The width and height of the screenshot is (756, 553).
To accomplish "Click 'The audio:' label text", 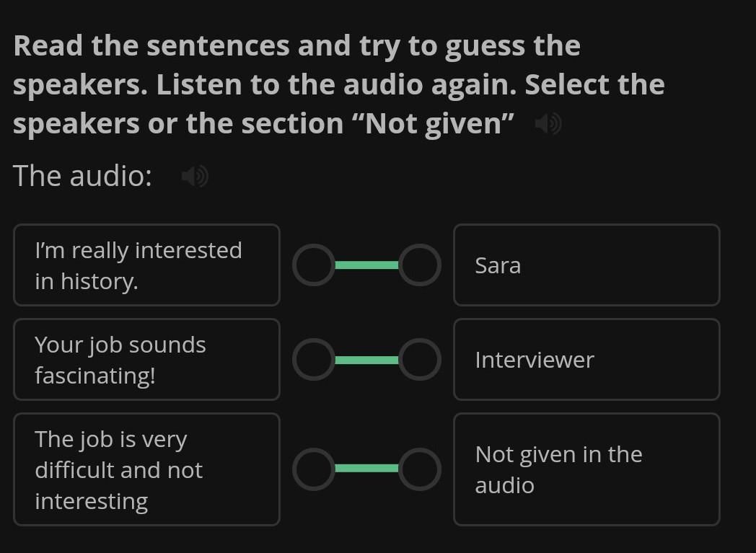I will pyautogui.click(x=82, y=176).
